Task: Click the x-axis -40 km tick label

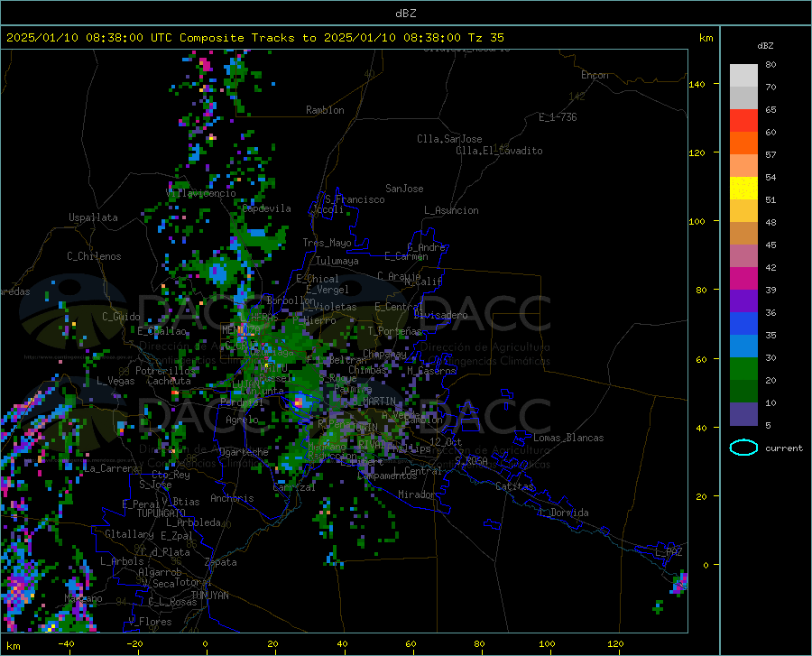Action: point(66,644)
